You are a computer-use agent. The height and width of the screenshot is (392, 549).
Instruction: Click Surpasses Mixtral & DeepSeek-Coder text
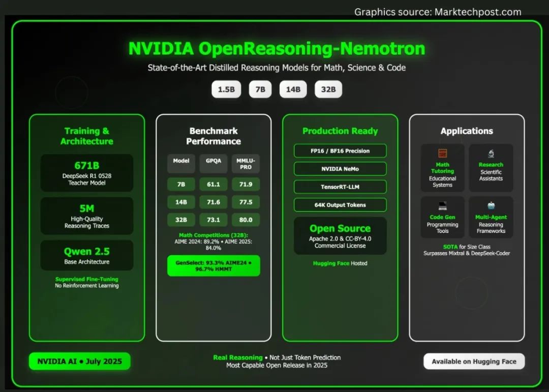click(467, 253)
